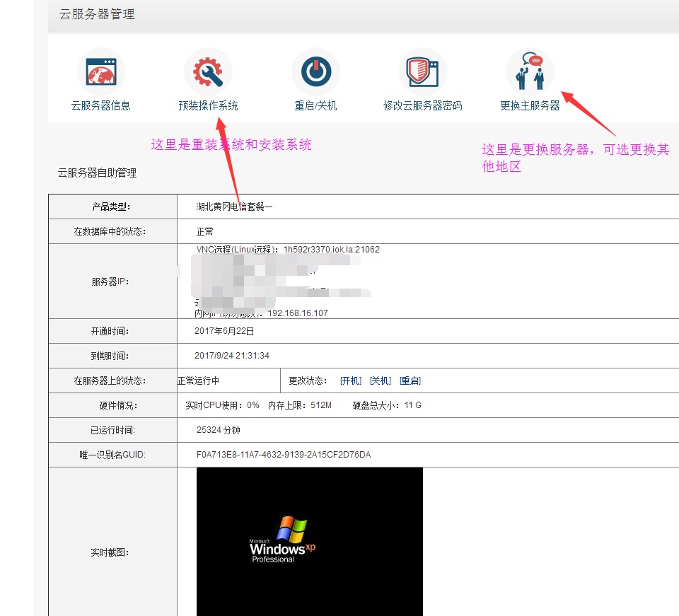Click the 云服务器自助管理 section heading
The width and height of the screenshot is (679, 616).
click(x=98, y=173)
